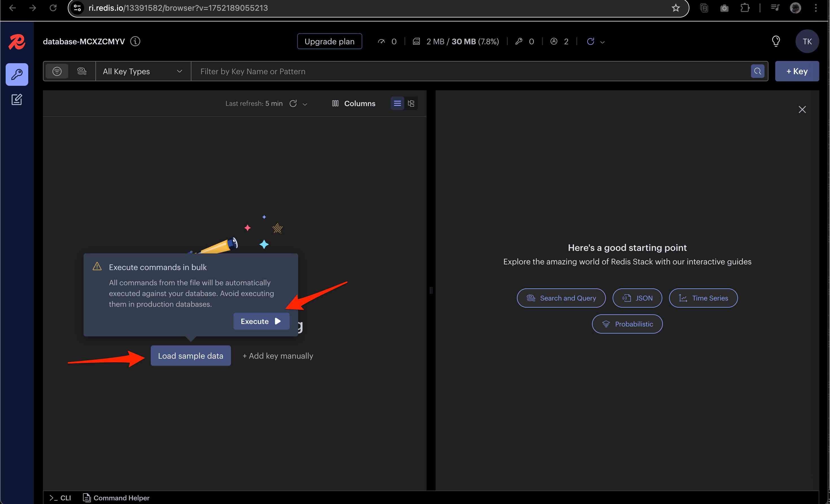Click the Redis logo
This screenshot has width=830, height=504.
click(16, 42)
